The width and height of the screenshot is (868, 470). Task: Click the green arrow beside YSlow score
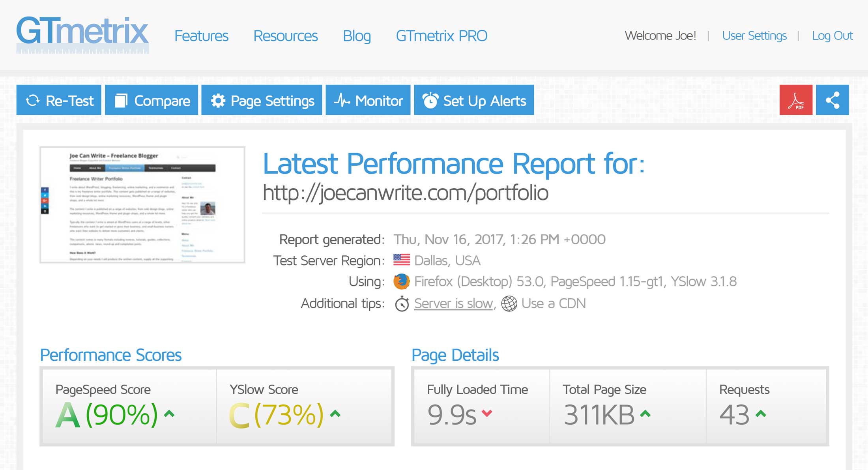(335, 414)
